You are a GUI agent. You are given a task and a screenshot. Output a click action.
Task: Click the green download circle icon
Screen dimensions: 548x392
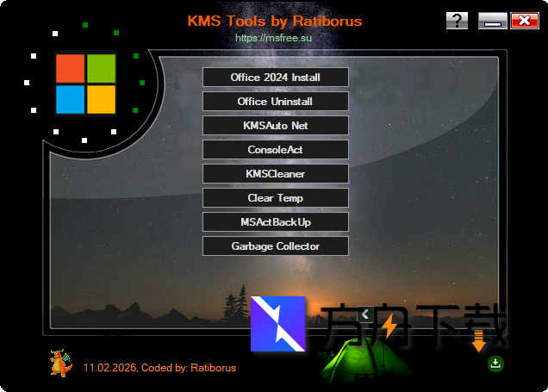(495, 364)
